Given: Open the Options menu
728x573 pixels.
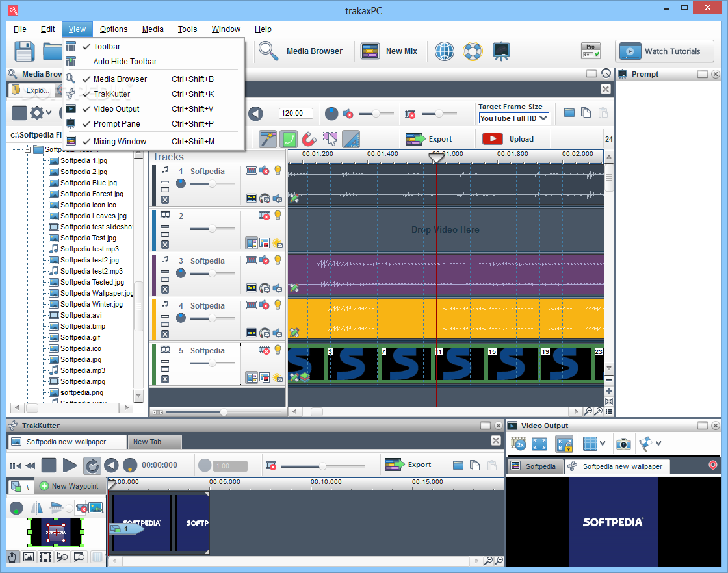Looking at the screenshot, I should (x=114, y=29).
